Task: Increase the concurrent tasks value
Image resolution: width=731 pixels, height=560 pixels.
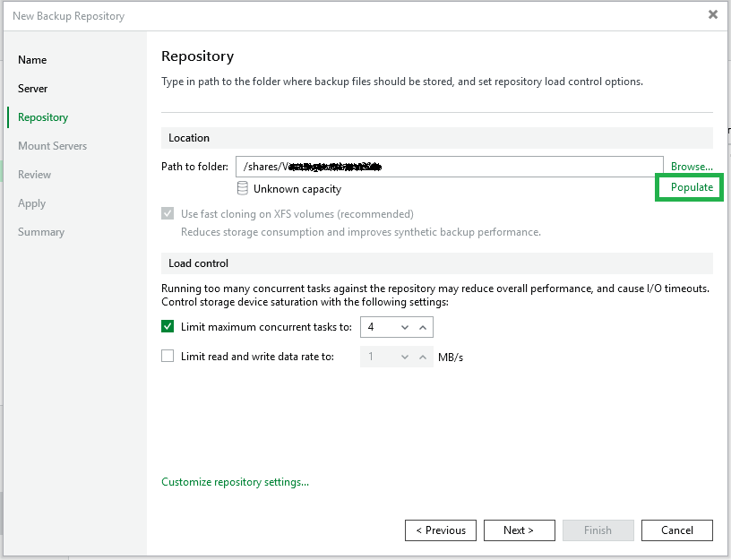Action: [x=424, y=328]
